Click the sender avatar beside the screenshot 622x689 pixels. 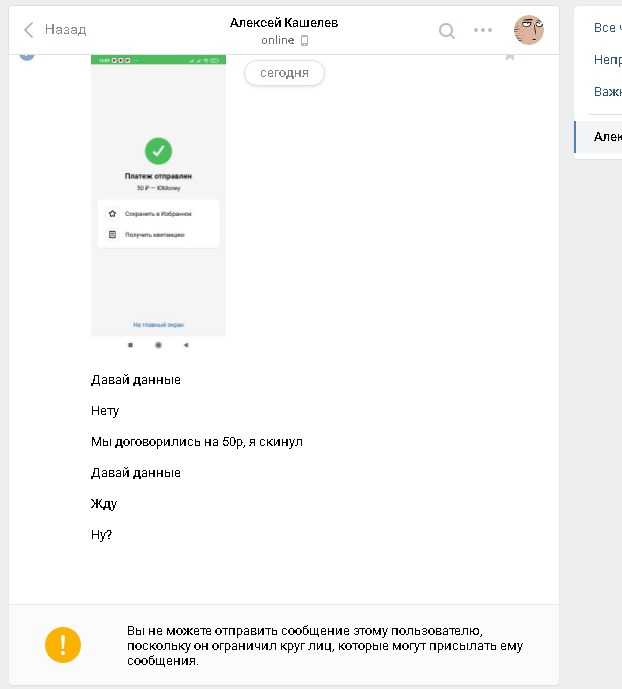click(27, 54)
